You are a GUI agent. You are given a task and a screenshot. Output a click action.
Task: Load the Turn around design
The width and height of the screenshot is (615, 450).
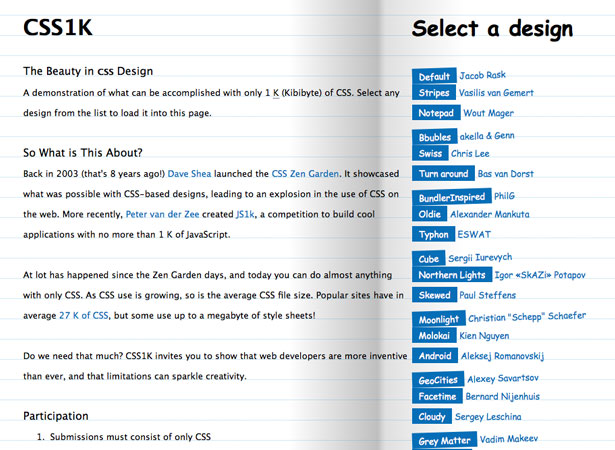tap(443, 173)
